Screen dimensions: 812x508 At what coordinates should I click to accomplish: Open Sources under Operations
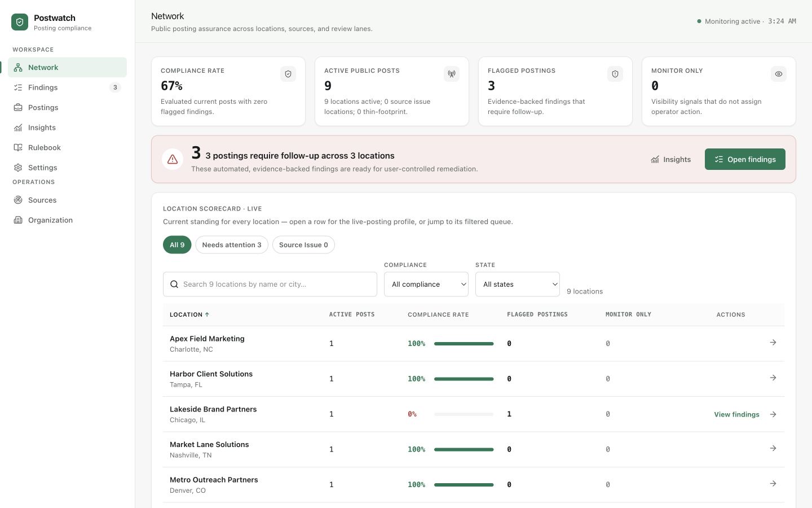click(x=67, y=200)
